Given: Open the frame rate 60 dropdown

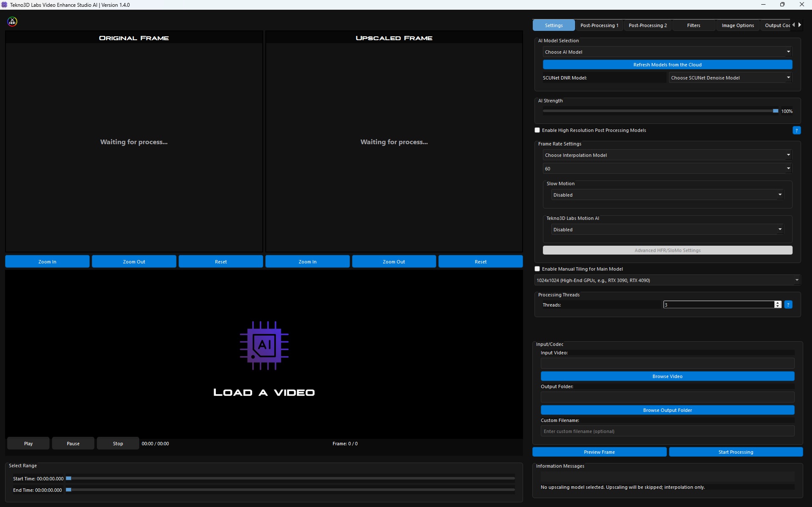Looking at the screenshot, I should [x=667, y=169].
